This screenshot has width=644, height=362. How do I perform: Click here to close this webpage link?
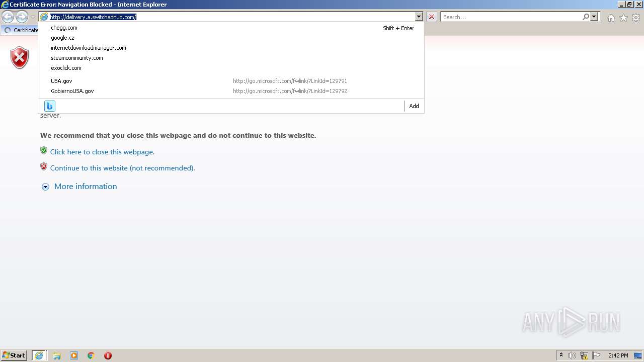click(x=102, y=152)
